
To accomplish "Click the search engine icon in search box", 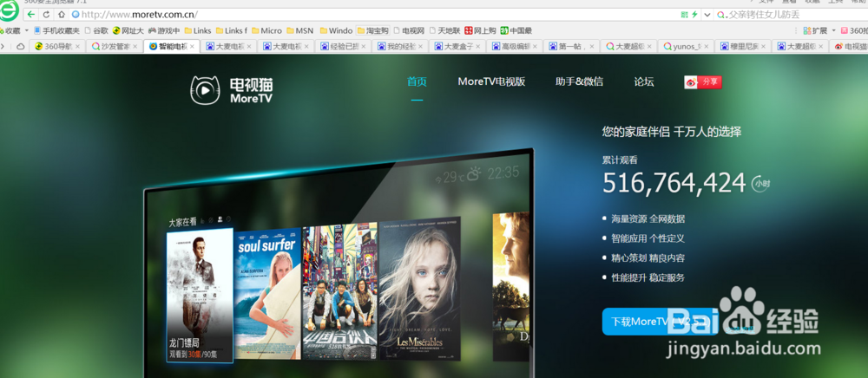I will (720, 15).
